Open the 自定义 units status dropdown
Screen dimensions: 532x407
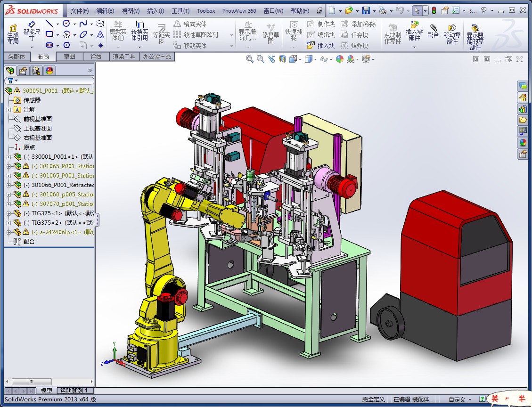[x=460, y=399]
